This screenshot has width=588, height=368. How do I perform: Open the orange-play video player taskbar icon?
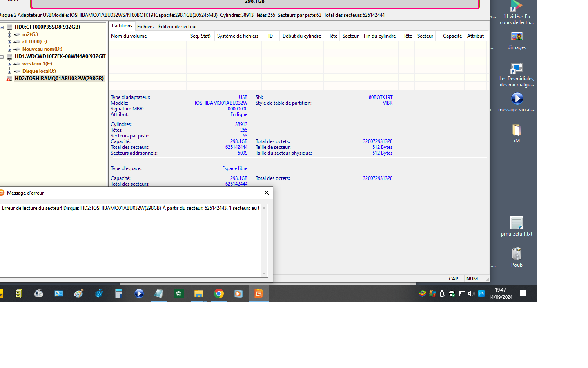click(x=238, y=294)
